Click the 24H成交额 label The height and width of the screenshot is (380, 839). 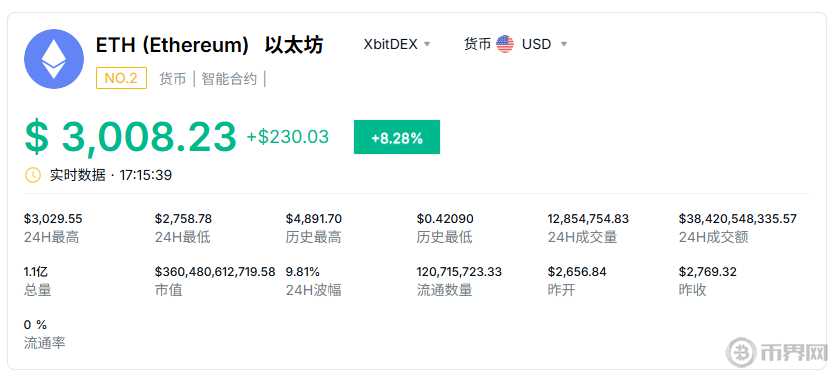tap(714, 237)
